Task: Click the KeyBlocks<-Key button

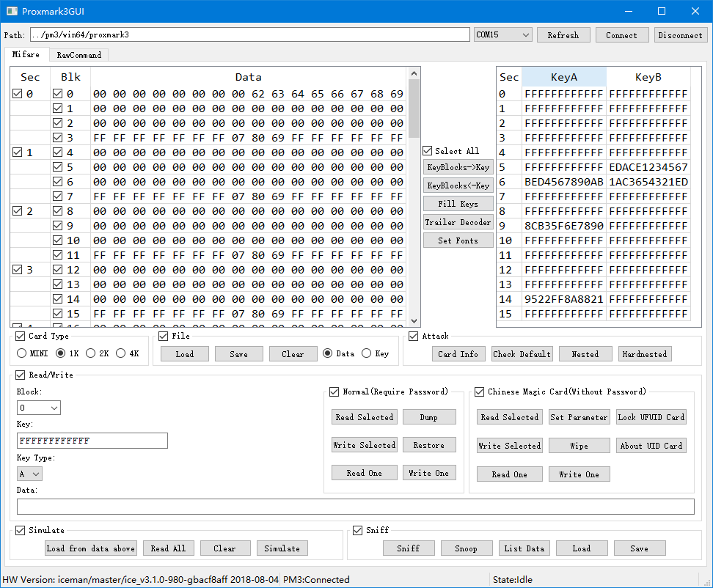Action: (x=458, y=185)
